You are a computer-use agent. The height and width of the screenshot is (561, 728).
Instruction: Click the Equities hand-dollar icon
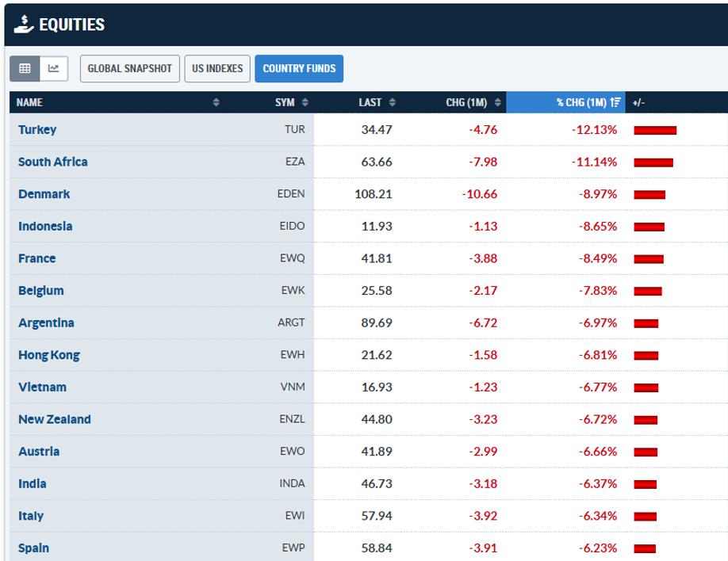24,24
